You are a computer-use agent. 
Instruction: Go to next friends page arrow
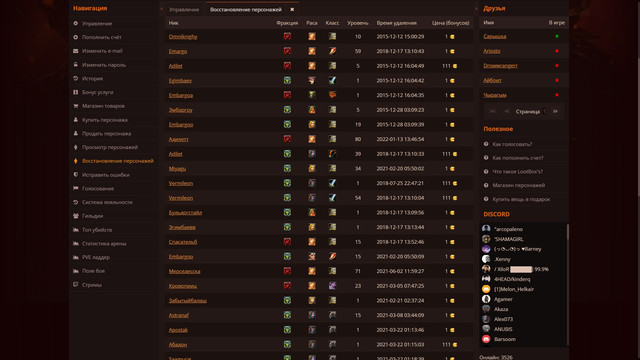coord(555,111)
